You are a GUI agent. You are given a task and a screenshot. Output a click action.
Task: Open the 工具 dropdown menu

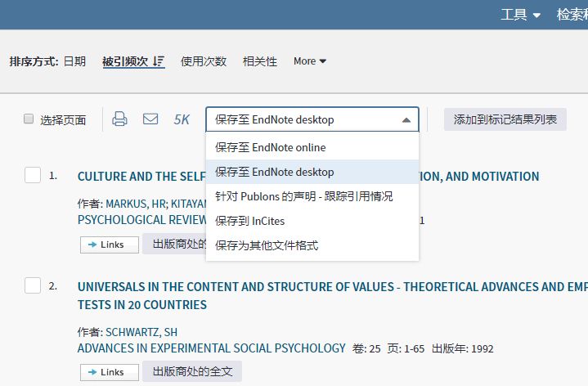tap(520, 15)
